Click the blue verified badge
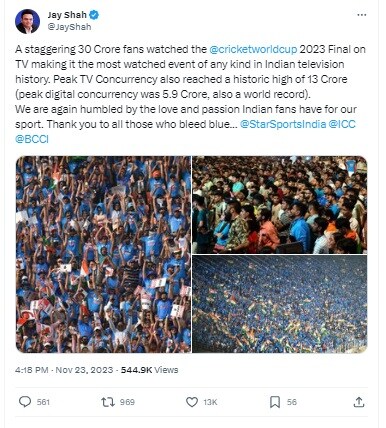This screenshot has width=386, height=428. pyautogui.click(x=94, y=15)
